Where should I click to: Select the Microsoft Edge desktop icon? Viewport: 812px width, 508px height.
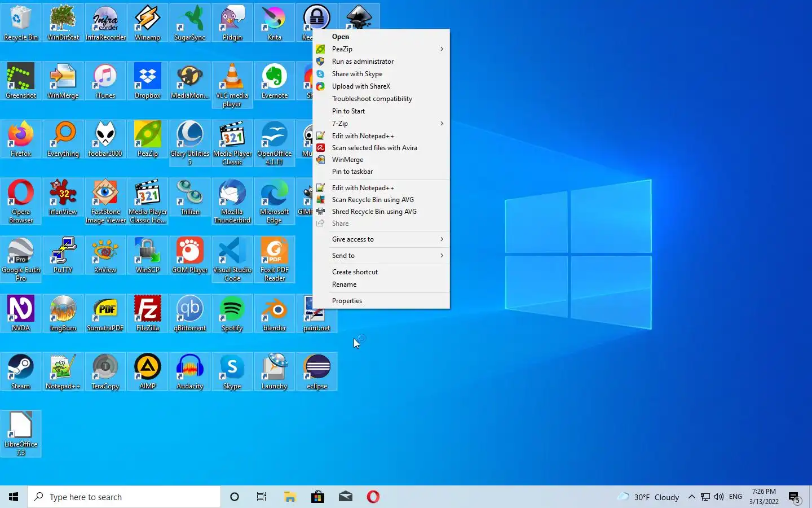pyautogui.click(x=275, y=202)
